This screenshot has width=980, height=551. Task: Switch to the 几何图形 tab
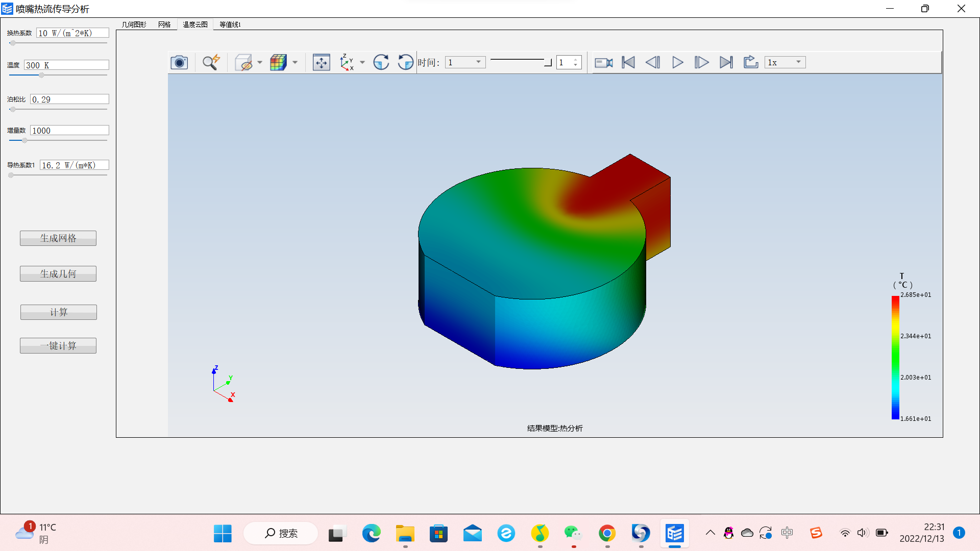tap(134, 24)
